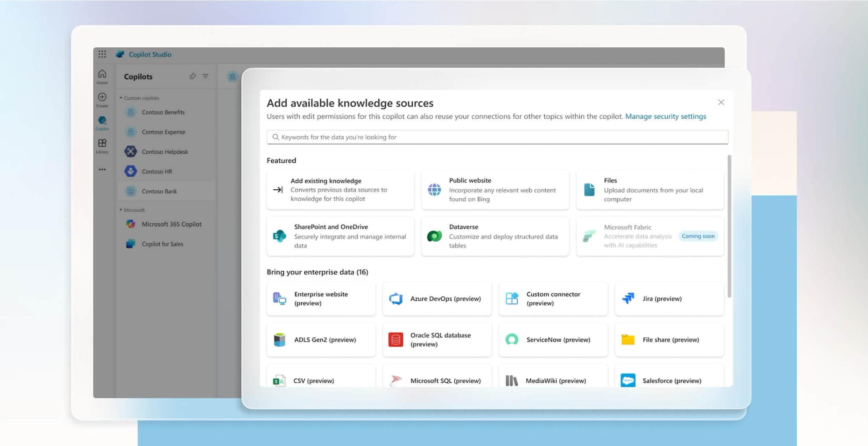Viewport: 868px width, 446px height.
Task: Open the Home icon in sidebar
Action: click(x=102, y=74)
